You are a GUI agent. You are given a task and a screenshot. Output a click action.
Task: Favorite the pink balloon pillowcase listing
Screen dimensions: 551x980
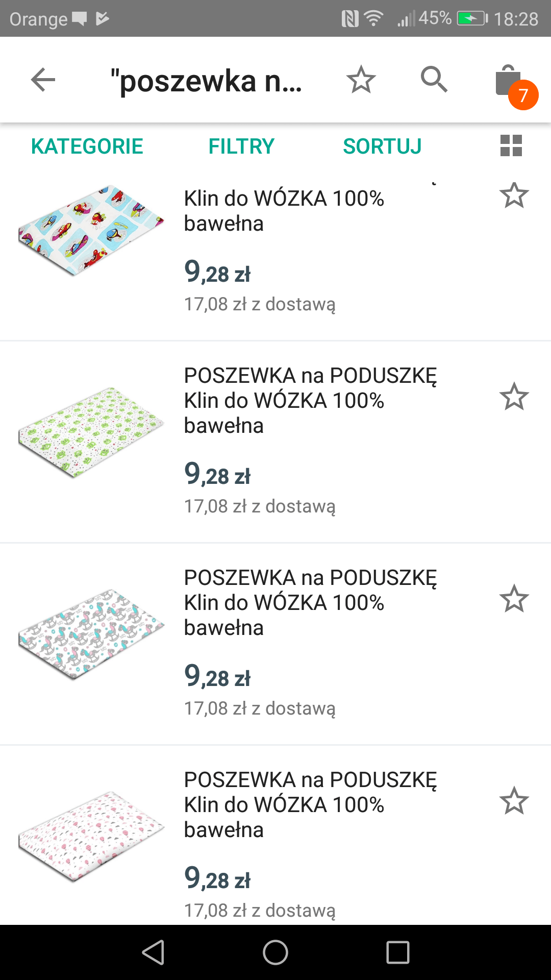[514, 801]
